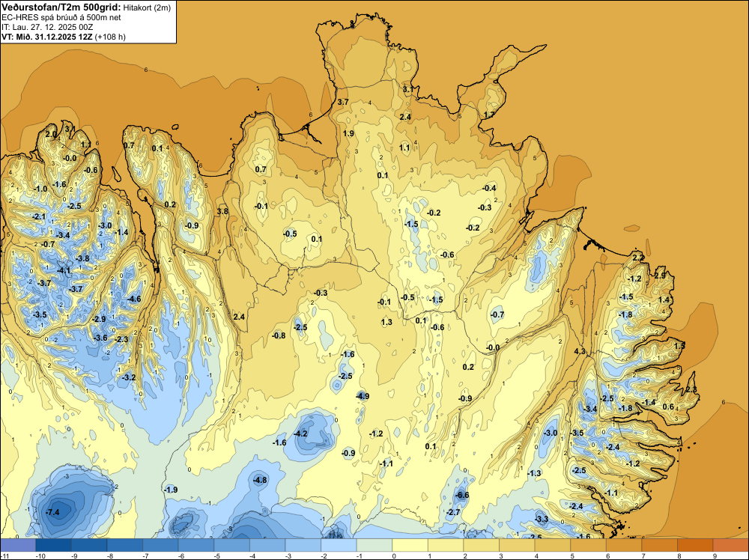The width and height of the screenshot is (749, 560).
Task: Pick the legend swatch between 3 and 4
Action: pos(517,545)
